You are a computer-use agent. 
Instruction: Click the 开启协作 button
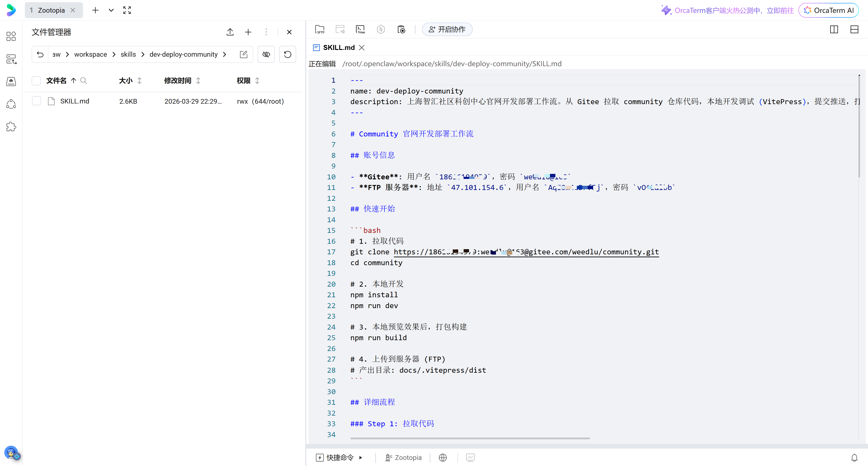click(447, 29)
